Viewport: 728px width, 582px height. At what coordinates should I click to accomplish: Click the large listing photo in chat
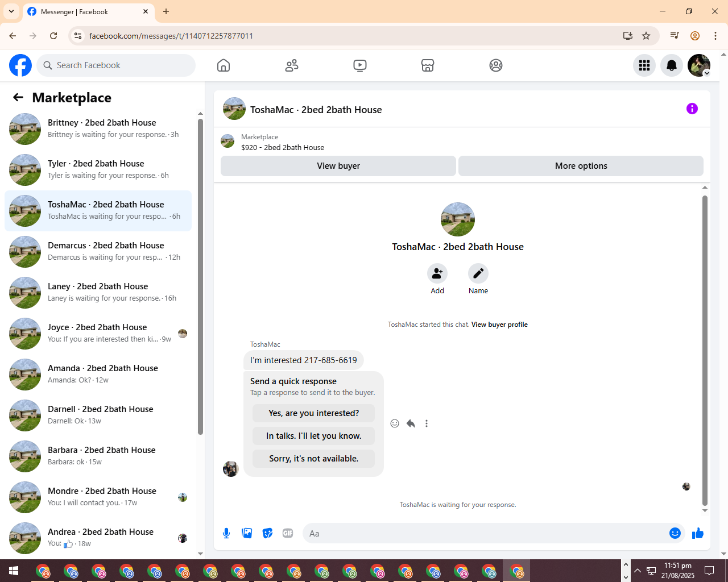458,219
